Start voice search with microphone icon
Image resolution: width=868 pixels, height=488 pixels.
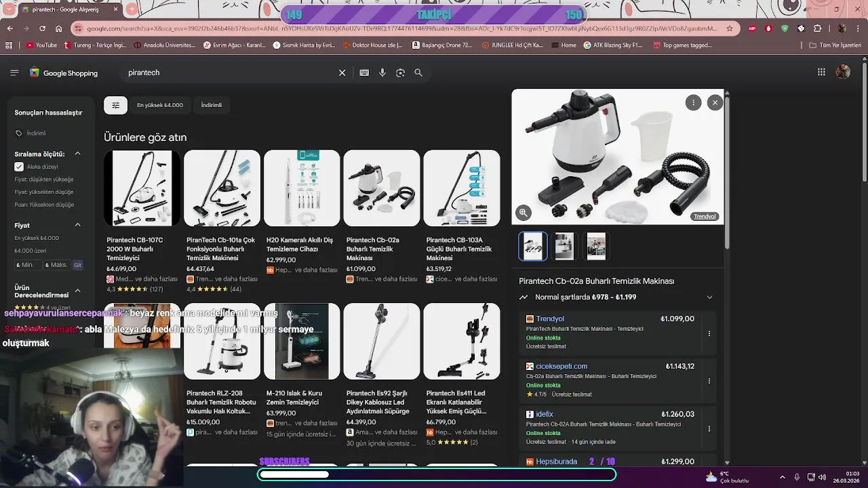pos(382,73)
